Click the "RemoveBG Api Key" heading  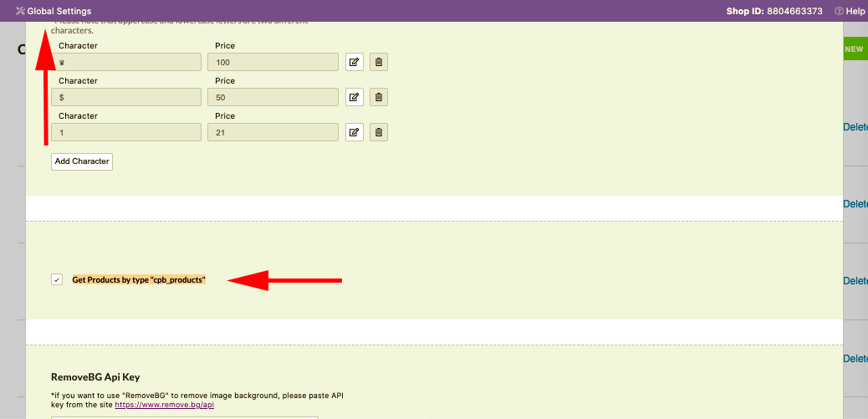(95, 377)
